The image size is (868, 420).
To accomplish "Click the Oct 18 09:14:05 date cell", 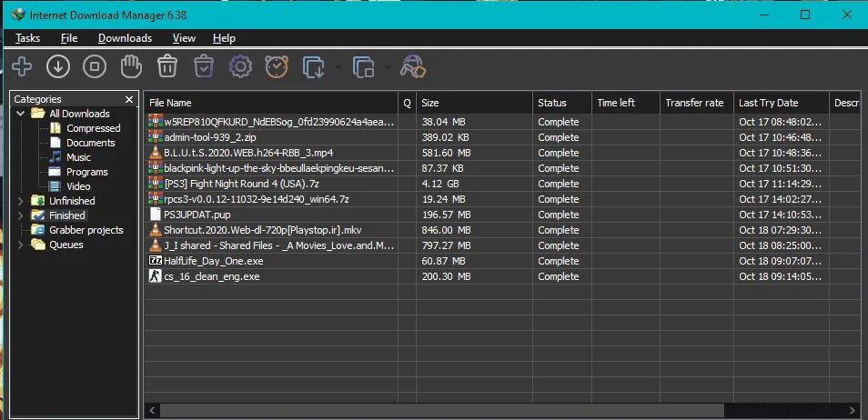I will (x=782, y=276).
